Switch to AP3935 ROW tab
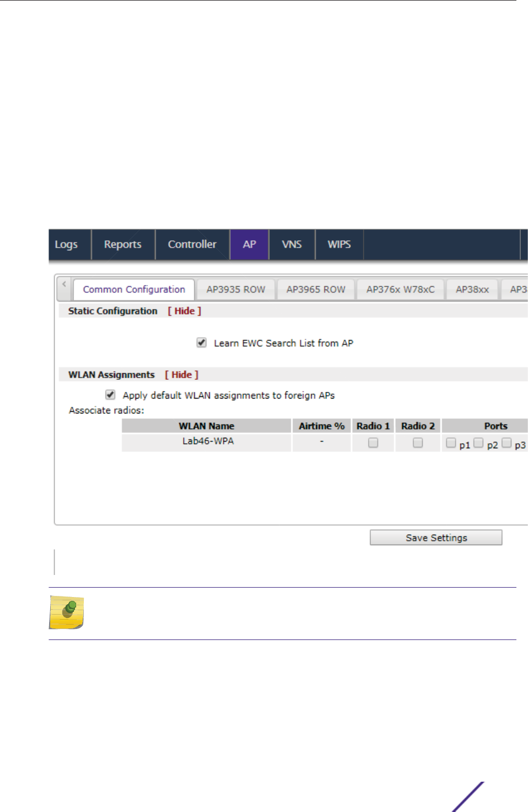Image resolution: width=528 pixels, height=812 pixels. tap(236, 289)
